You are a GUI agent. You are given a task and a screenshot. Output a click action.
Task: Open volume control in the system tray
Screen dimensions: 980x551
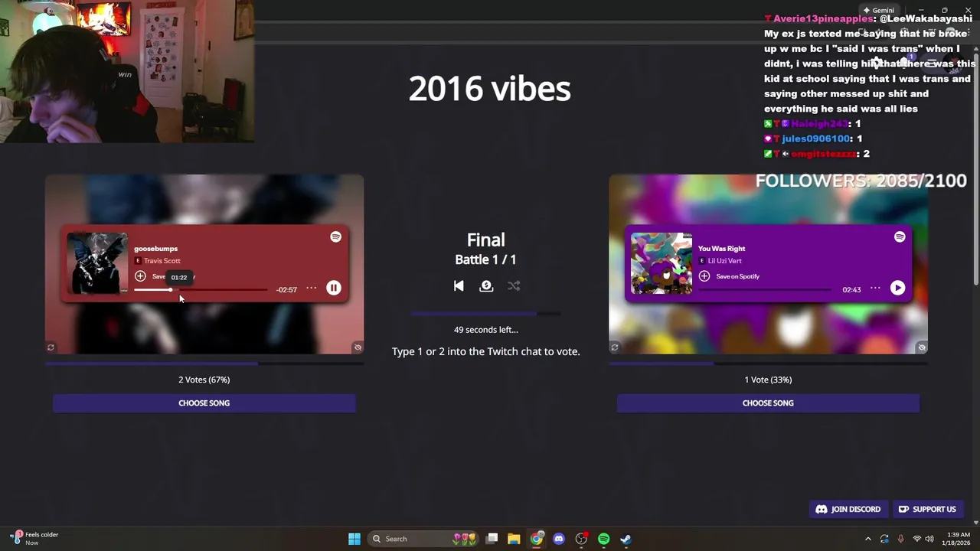pyautogui.click(x=929, y=539)
